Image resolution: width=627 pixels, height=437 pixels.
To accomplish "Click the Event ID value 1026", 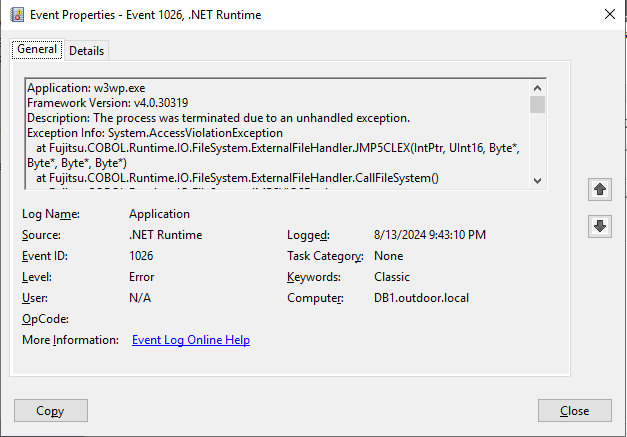I will pos(141,256).
